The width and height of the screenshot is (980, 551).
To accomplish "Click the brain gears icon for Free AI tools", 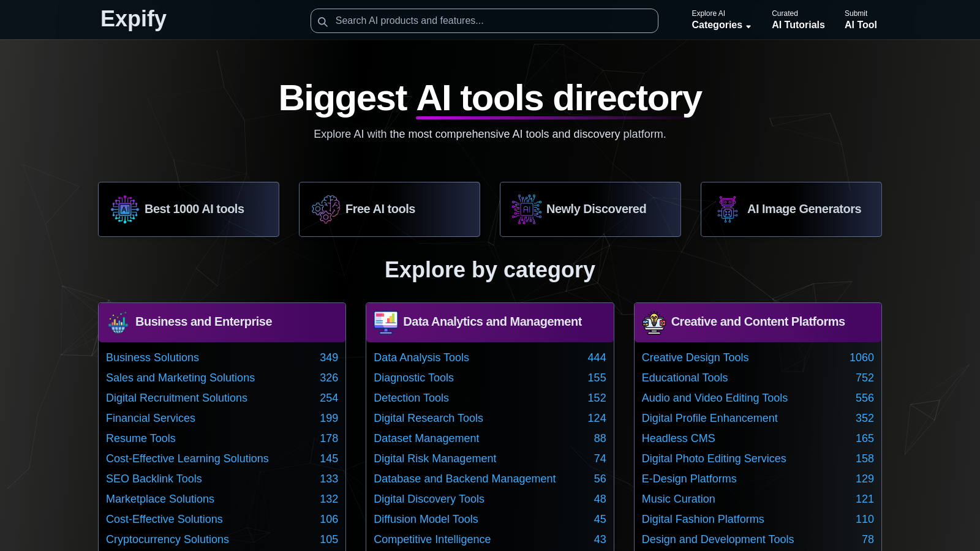I will tap(326, 209).
